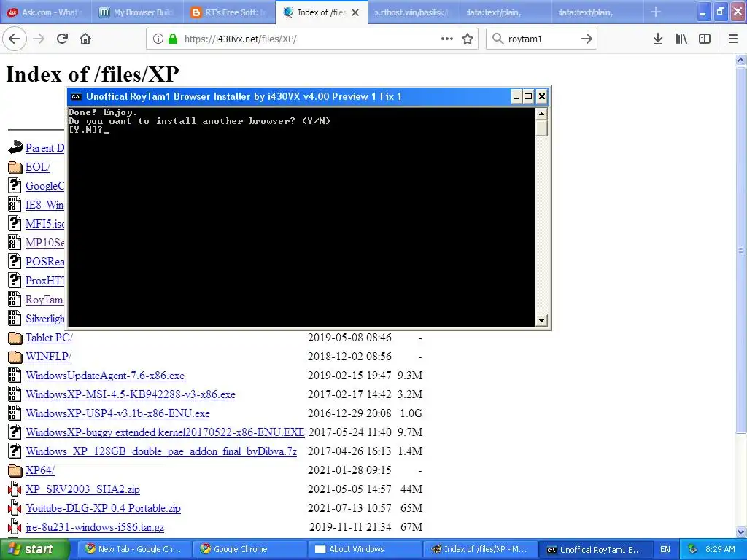Click the search magnifier icon
The width and height of the screenshot is (747, 560).
[498, 39]
